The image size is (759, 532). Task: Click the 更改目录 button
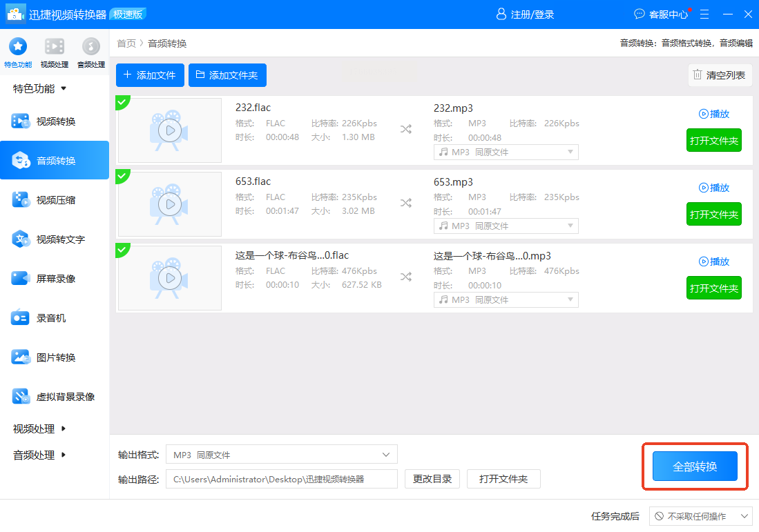(x=432, y=480)
